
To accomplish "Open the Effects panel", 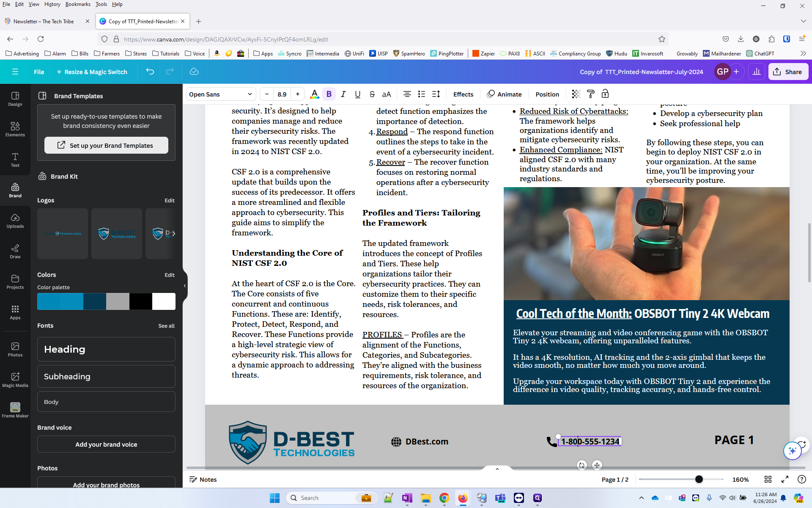I will click(463, 94).
